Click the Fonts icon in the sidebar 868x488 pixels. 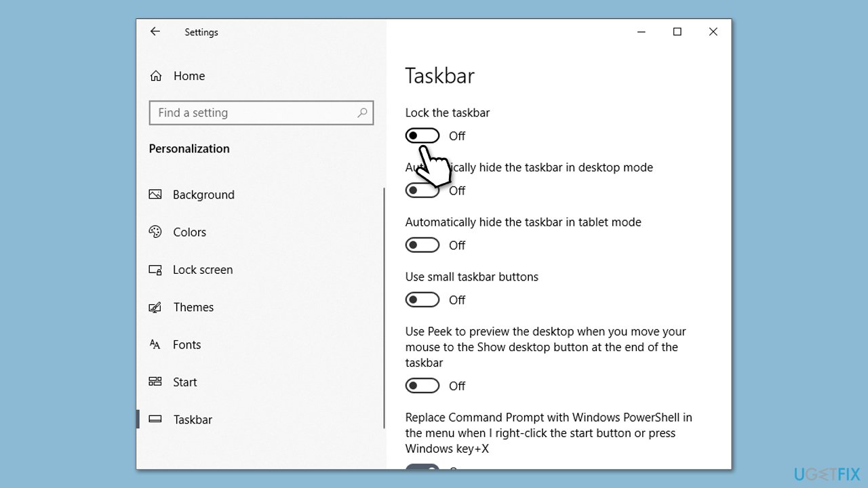click(155, 344)
